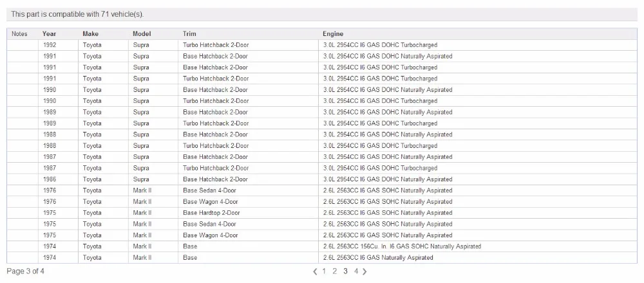Viewport: 644px width, 283px height.
Task: Click the Year column header
Action: 50,34
